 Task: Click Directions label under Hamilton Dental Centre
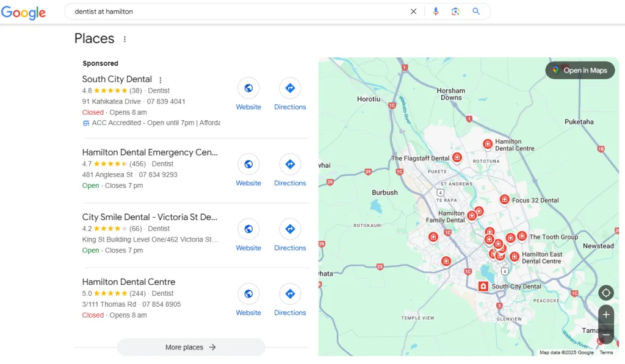click(x=290, y=313)
